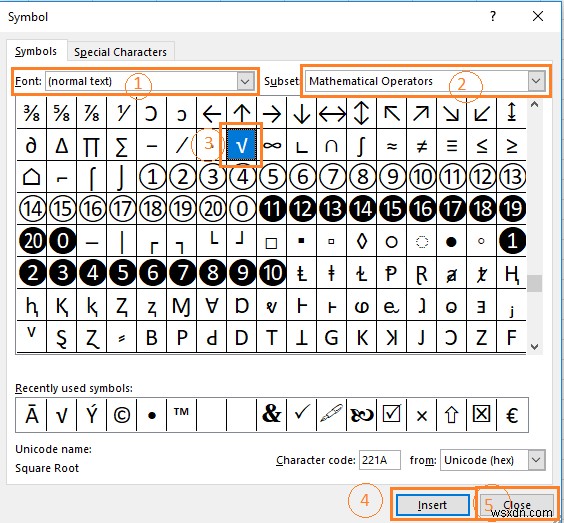Choose the house symbol
The width and height of the screenshot is (564, 523).
tap(32, 177)
